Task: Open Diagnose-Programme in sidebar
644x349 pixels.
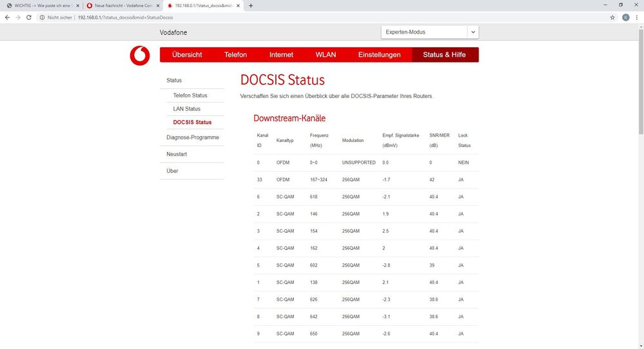Action: [193, 137]
